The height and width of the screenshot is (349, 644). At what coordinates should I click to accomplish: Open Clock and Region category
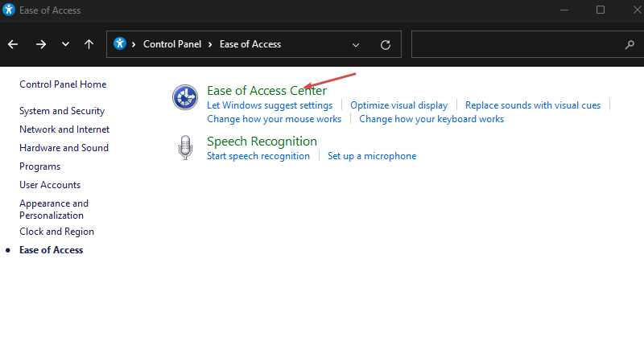(x=56, y=232)
